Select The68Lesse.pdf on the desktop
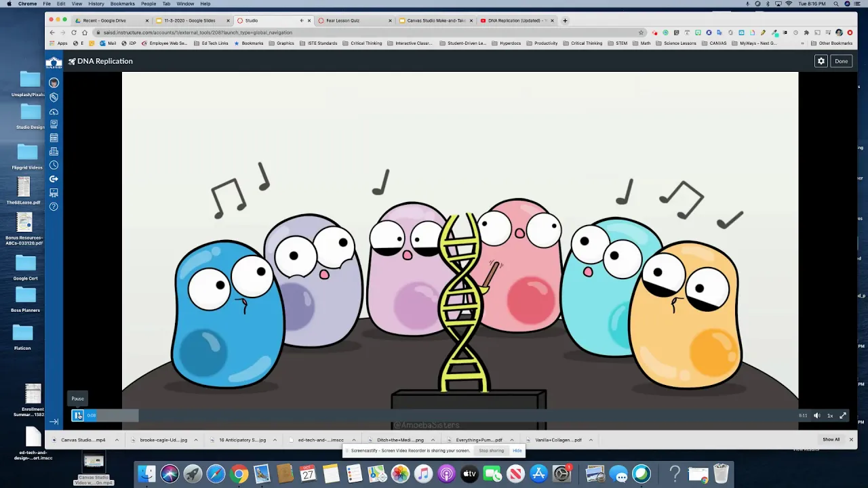This screenshot has height=488, width=868. click(x=24, y=191)
